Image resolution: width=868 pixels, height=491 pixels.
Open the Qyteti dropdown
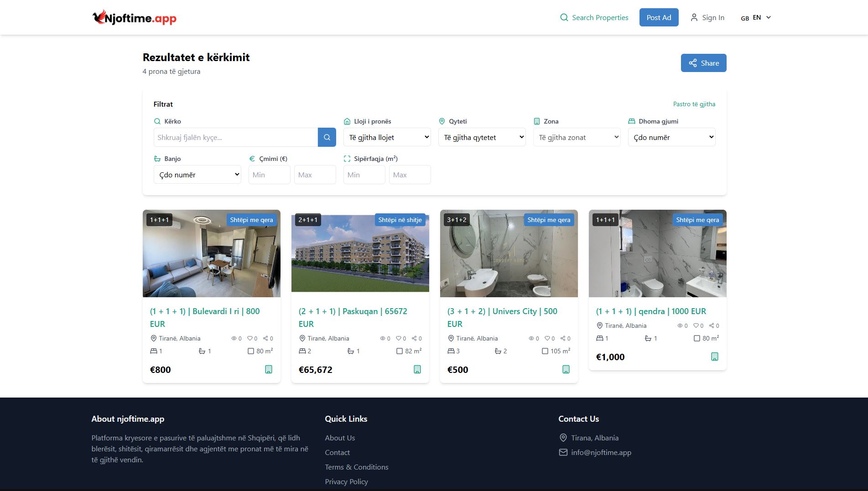tap(482, 137)
